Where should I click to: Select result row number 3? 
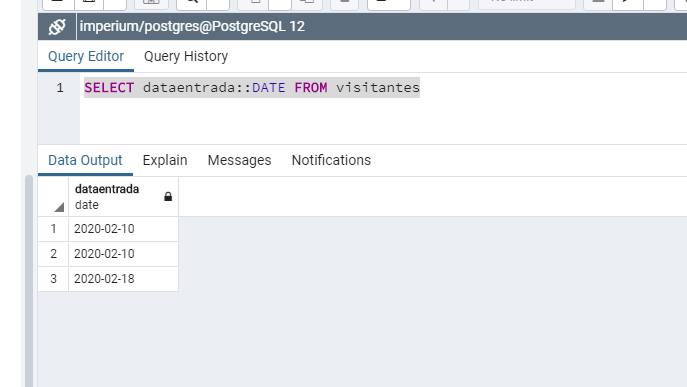(x=53, y=279)
